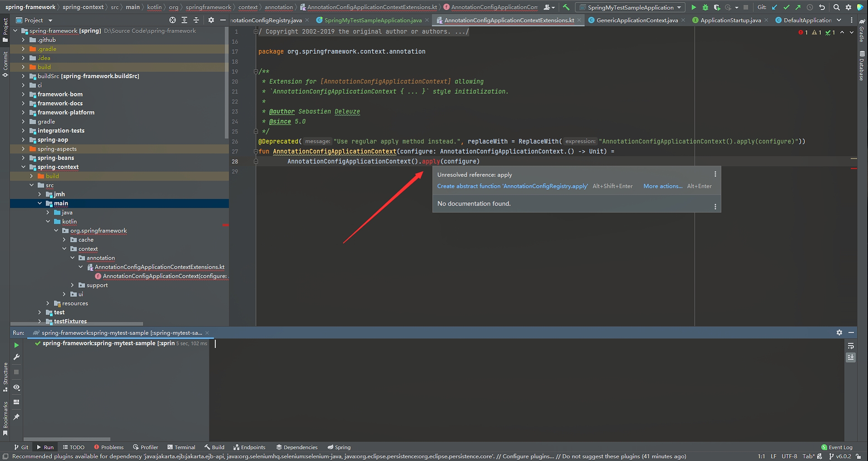Expand the framework-docs folder

[24, 103]
